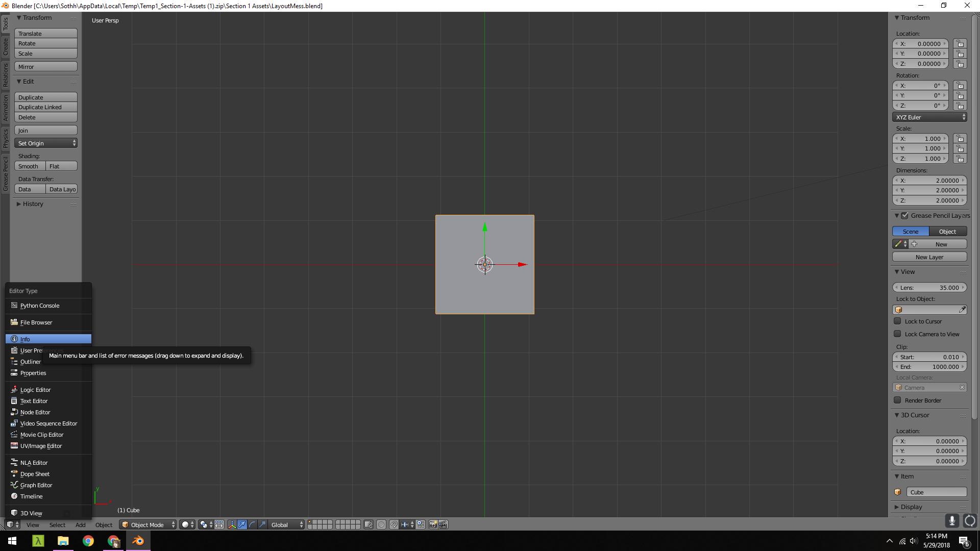This screenshot has height=551, width=980.
Task: Choose NLA Editor
Action: pos(48,463)
